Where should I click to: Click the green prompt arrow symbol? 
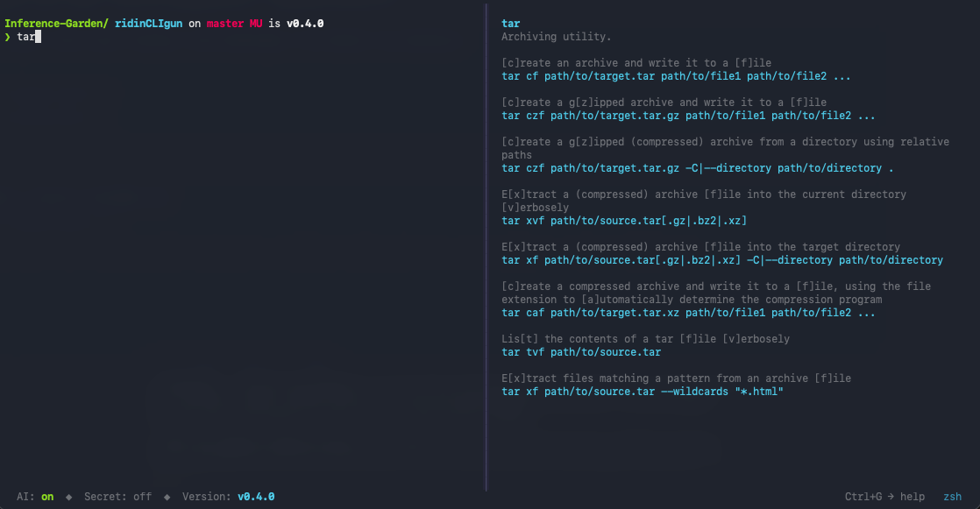8,37
